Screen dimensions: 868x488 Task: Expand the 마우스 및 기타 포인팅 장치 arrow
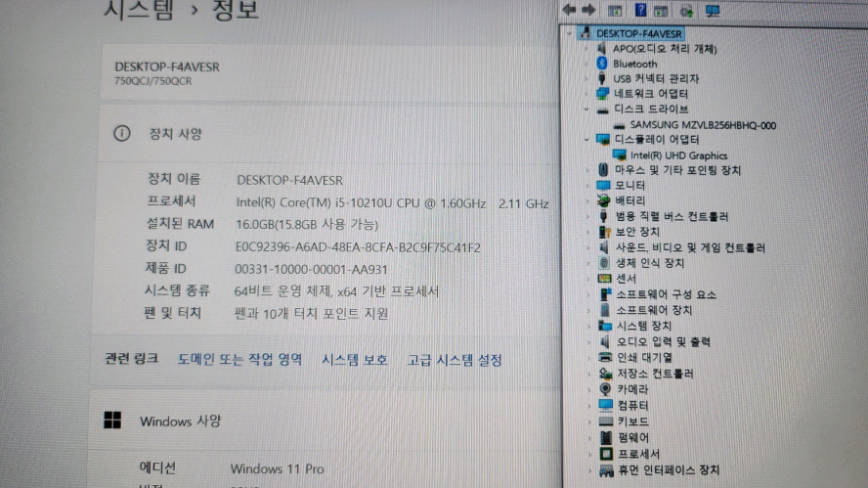coord(587,170)
